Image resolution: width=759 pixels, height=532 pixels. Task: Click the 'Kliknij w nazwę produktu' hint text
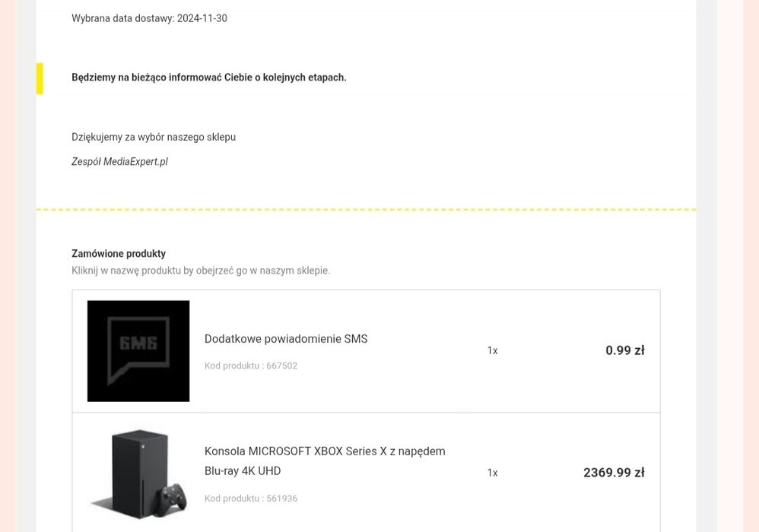201,271
